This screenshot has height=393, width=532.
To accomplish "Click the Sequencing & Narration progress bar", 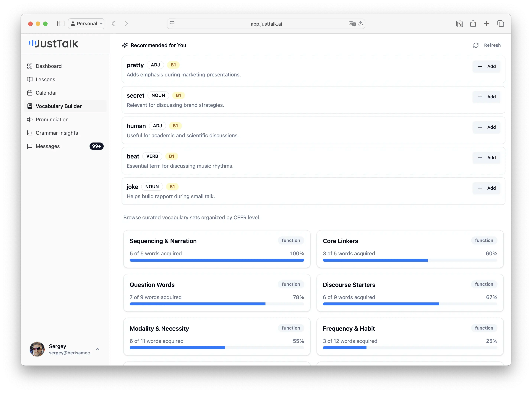I will coord(217,260).
